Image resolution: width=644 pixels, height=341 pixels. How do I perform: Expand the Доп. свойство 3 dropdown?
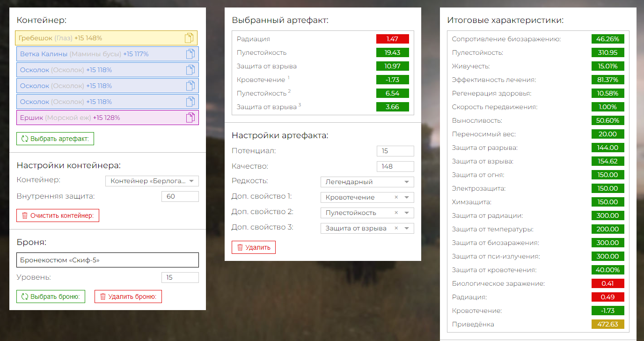(406, 228)
